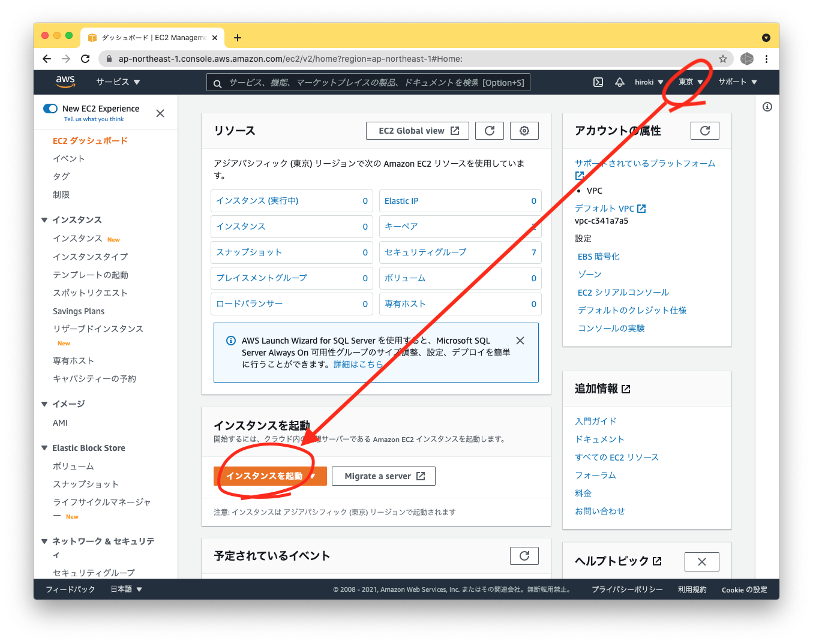Open the notifications bell icon
The height and width of the screenshot is (644, 813).
tap(620, 82)
